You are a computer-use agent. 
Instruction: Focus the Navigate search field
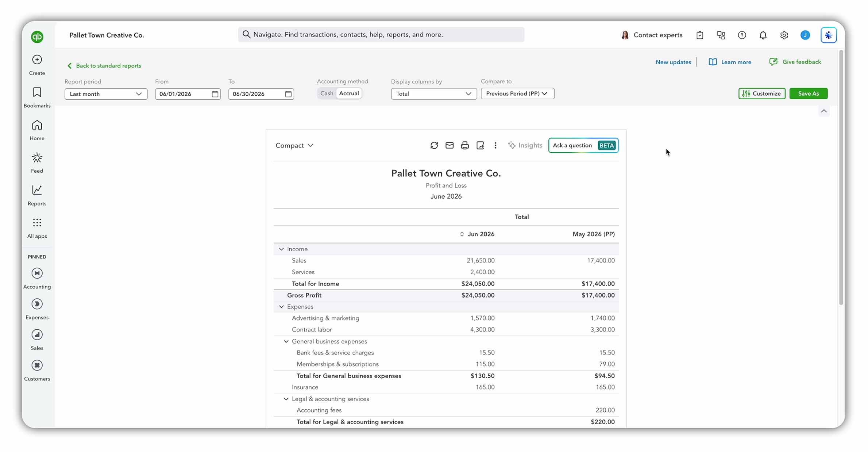[381, 34]
